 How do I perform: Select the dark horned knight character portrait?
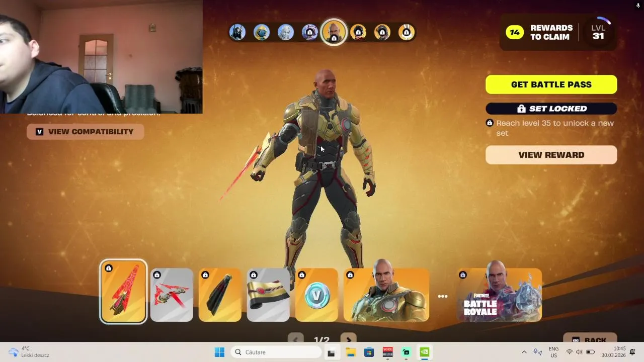(237, 32)
